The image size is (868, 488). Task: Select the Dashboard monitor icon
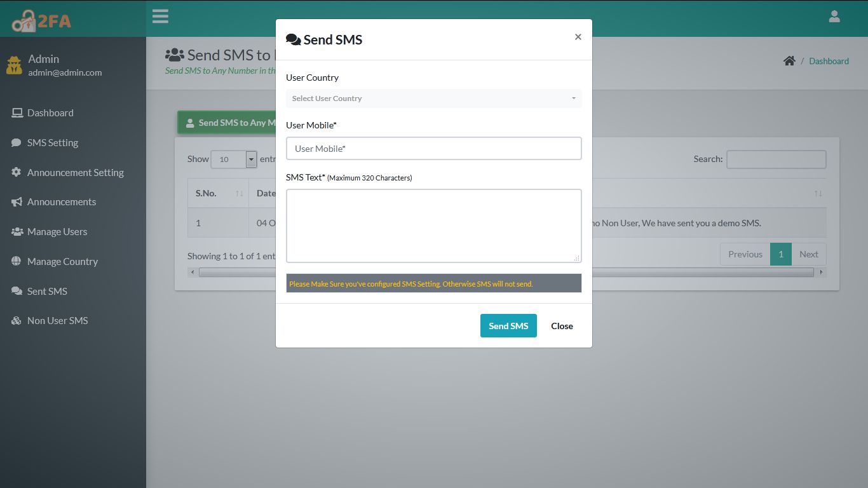tap(16, 112)
